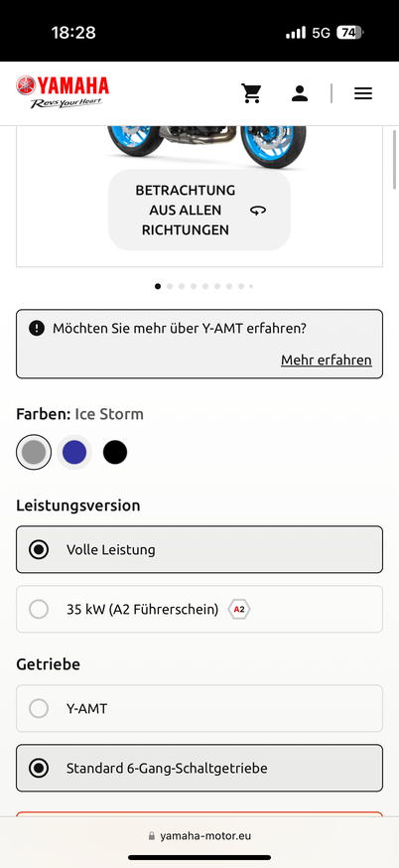Select 35 kW A2 Führerschein option

(199, 609)
